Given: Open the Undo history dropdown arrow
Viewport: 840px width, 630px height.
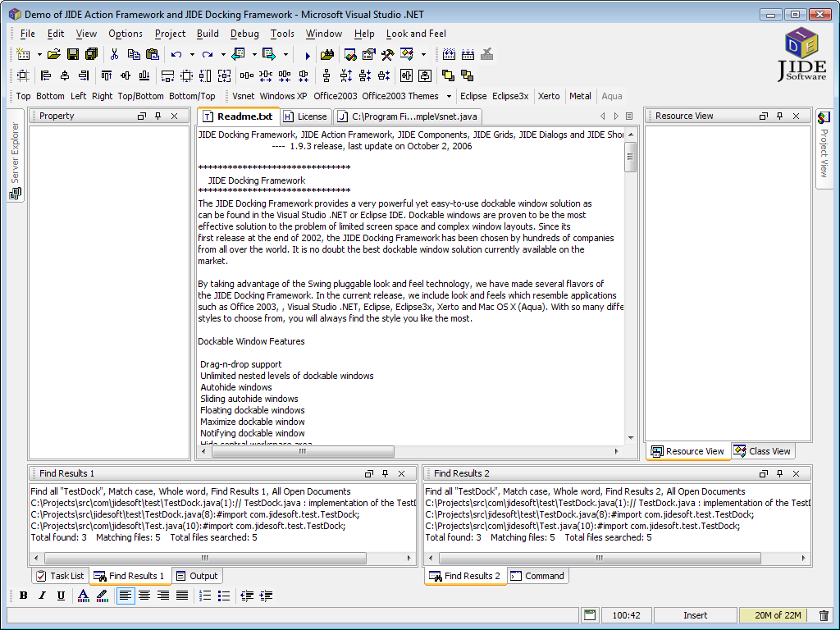Looking at the screenshot, I should pos(192,54).
